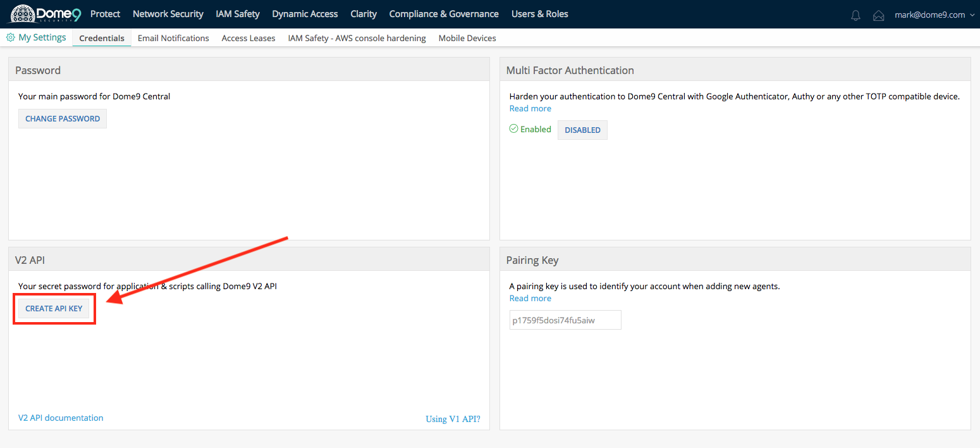Open the notifications bell icon
Image resolution: width=980 pixels, height=448 pixels.
tap(855, 15)
